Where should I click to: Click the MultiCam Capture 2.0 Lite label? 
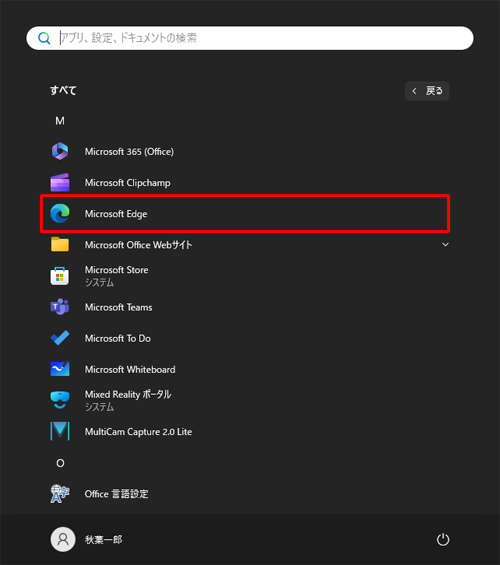pos(138,432)
